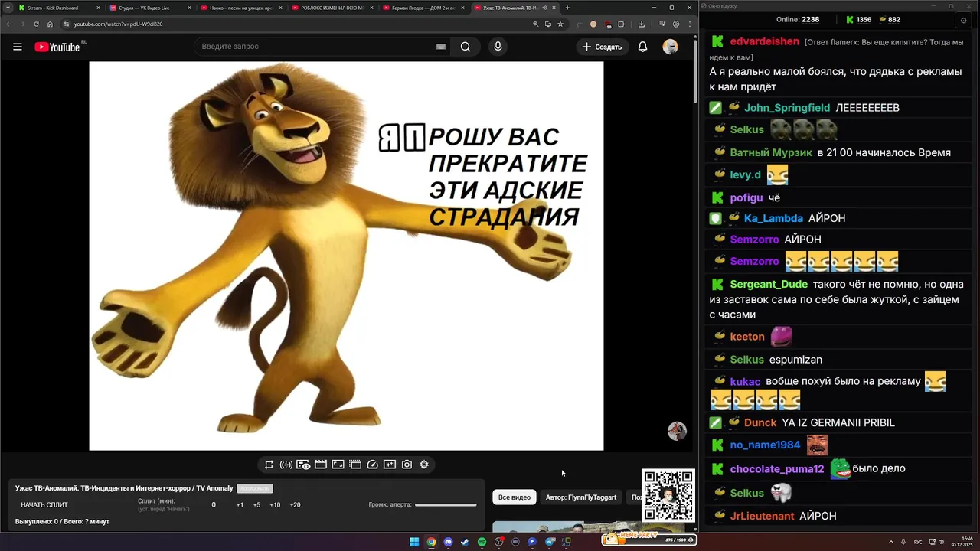Open the on-screen keyboard in search box
Screen dimensions: 980x551
pos(441,47)
